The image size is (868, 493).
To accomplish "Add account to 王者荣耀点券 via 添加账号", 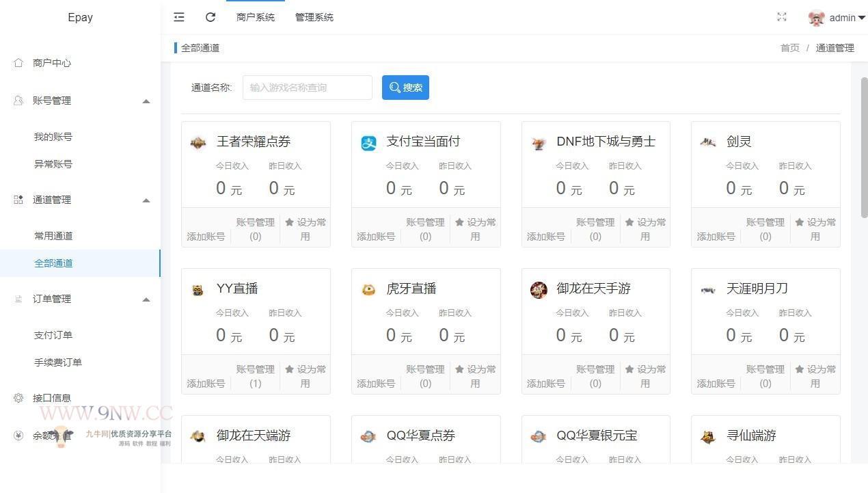I will point(206,237).
